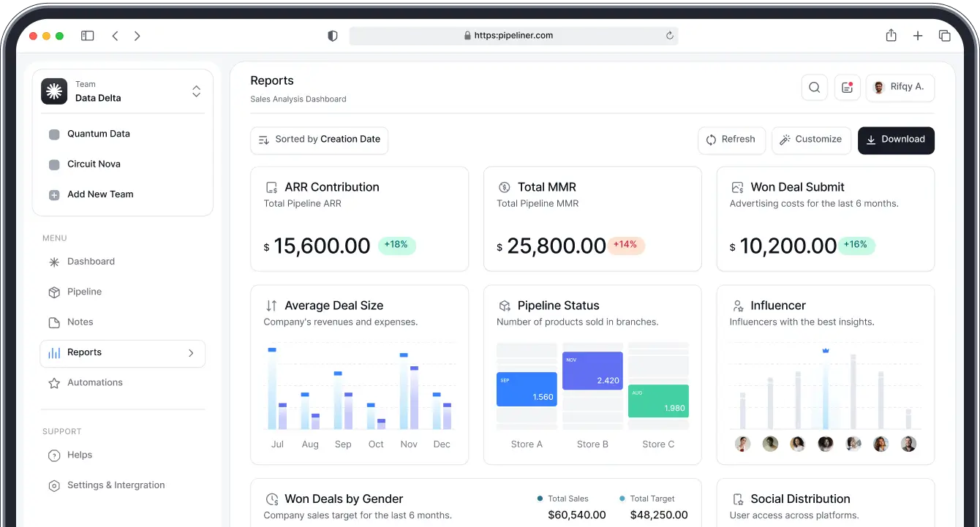Go back with browser back arrow
The image size is (980, 527).
pyautogui.click(x=115, y=36)
